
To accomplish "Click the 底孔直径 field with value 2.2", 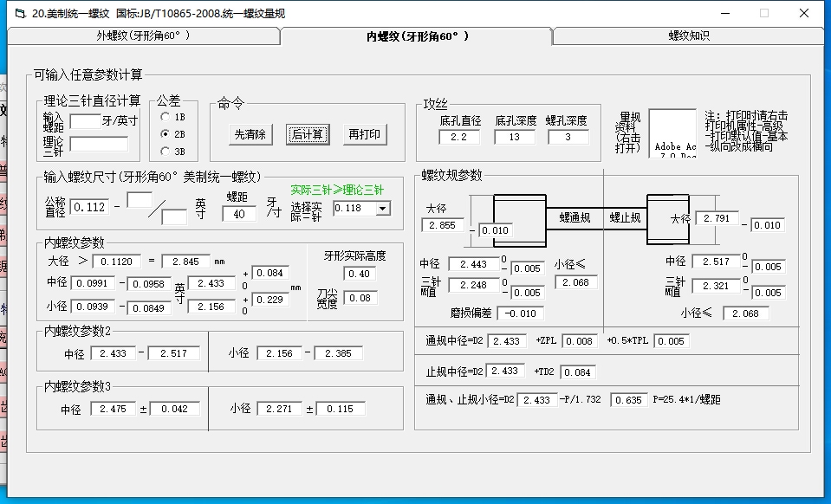I will [458, 137].
